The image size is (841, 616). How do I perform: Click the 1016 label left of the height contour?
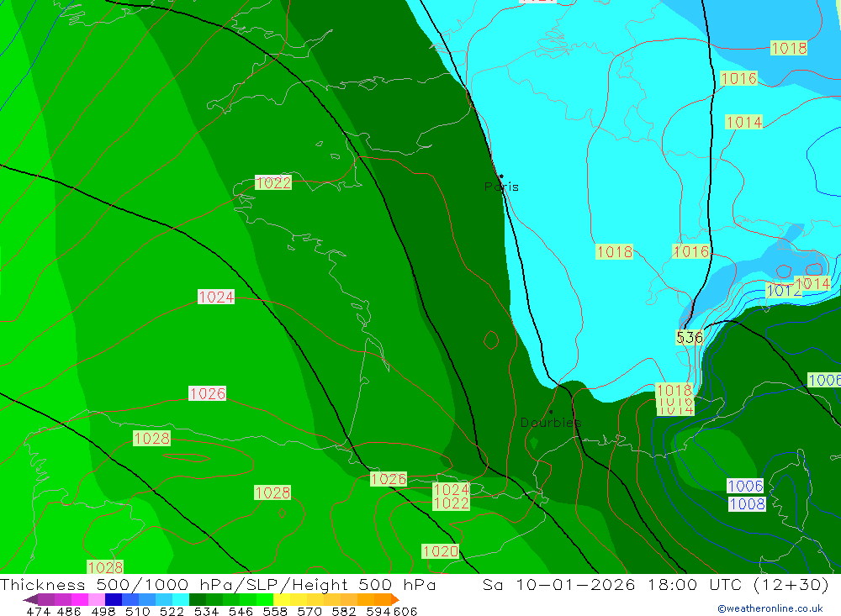690,251
